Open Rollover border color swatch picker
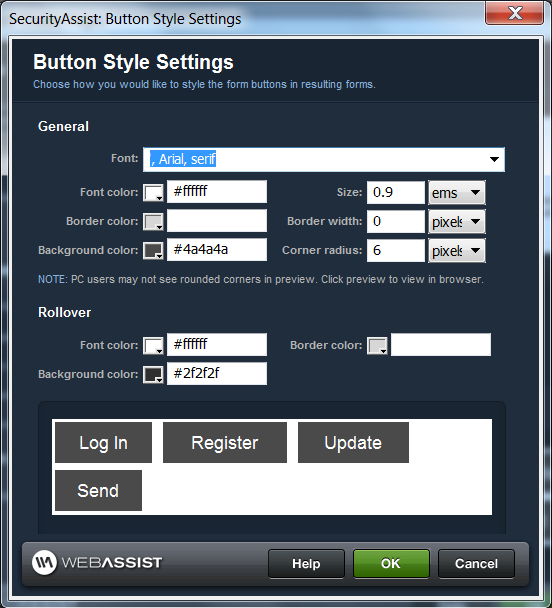552x608 pixels. tap(377, 345)
